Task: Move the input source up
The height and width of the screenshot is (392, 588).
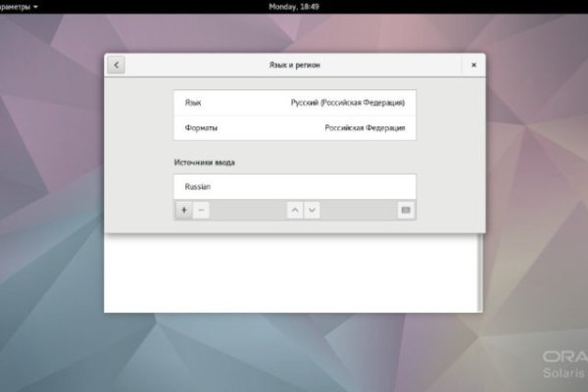Action: 294,210
